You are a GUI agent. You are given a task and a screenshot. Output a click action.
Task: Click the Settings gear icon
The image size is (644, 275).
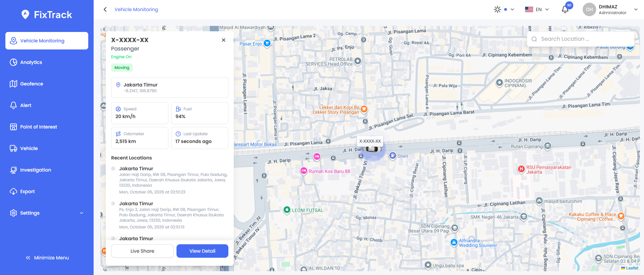[x=13, y=213]
